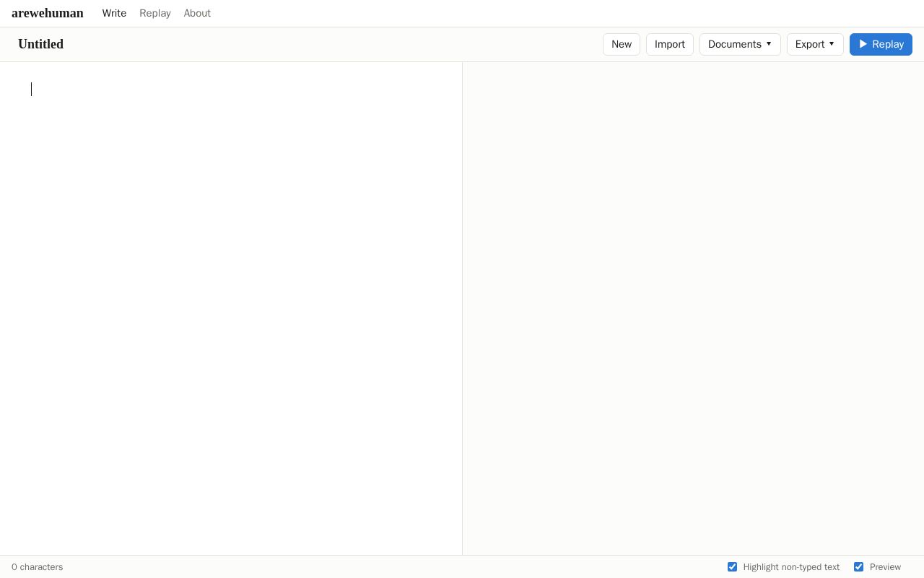Expand the Documents dropdown
Image resolution: width=924 pixels, height=578 pixels.
(740, 44)
